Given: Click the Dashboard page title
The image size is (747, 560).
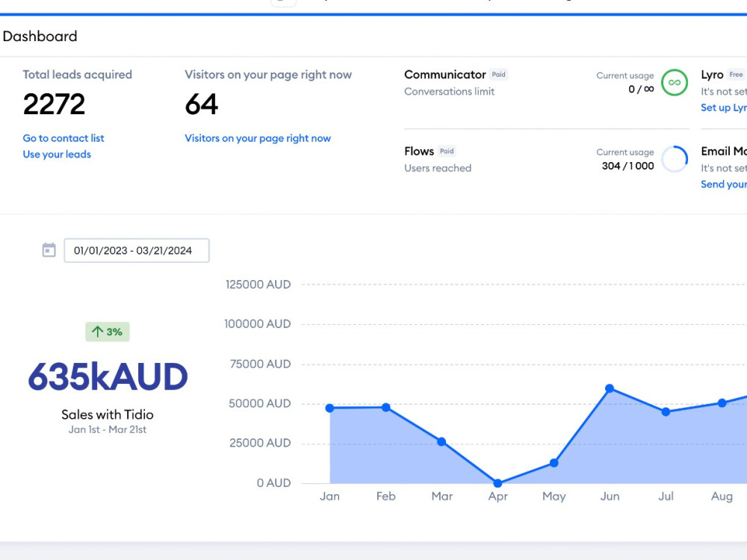Looking at the screenshot, I should click(x=40, y=36).
